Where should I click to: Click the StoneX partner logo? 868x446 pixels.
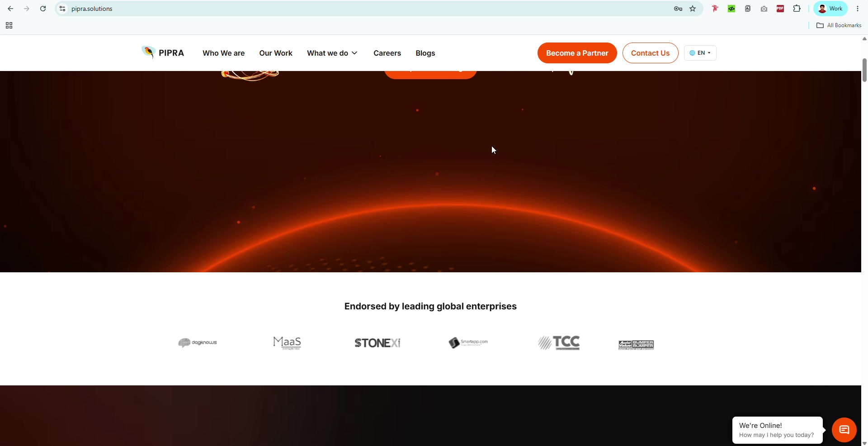(377, 343)
